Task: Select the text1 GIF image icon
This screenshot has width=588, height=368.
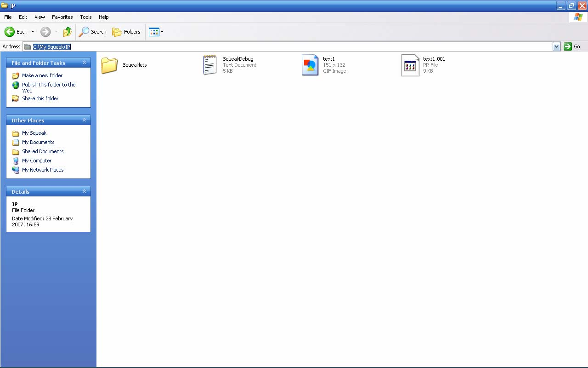Action: (310, 65)
